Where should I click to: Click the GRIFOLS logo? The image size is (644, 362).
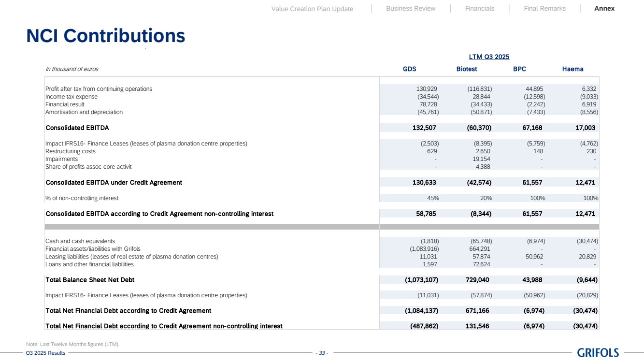[x=598, y=353]
